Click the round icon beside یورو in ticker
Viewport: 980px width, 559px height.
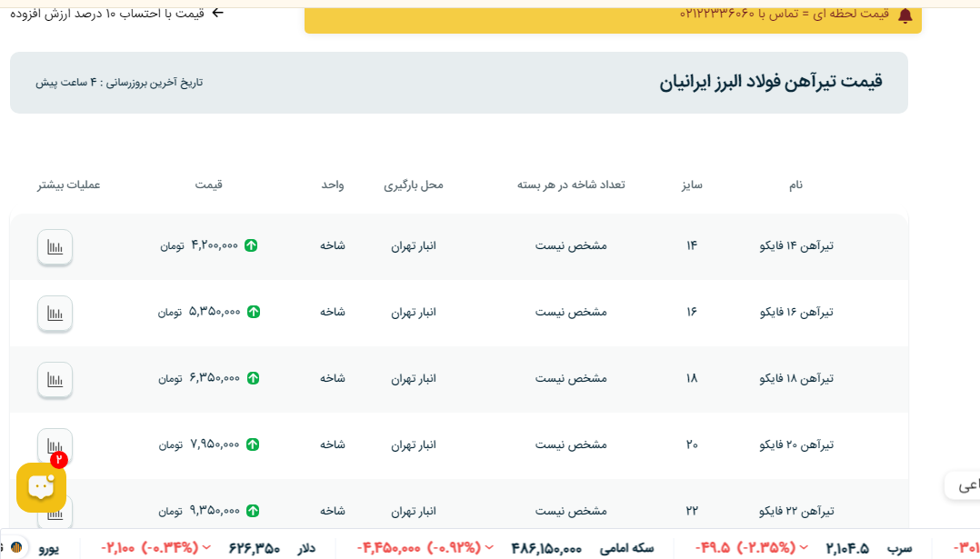(x=16, y=547)
